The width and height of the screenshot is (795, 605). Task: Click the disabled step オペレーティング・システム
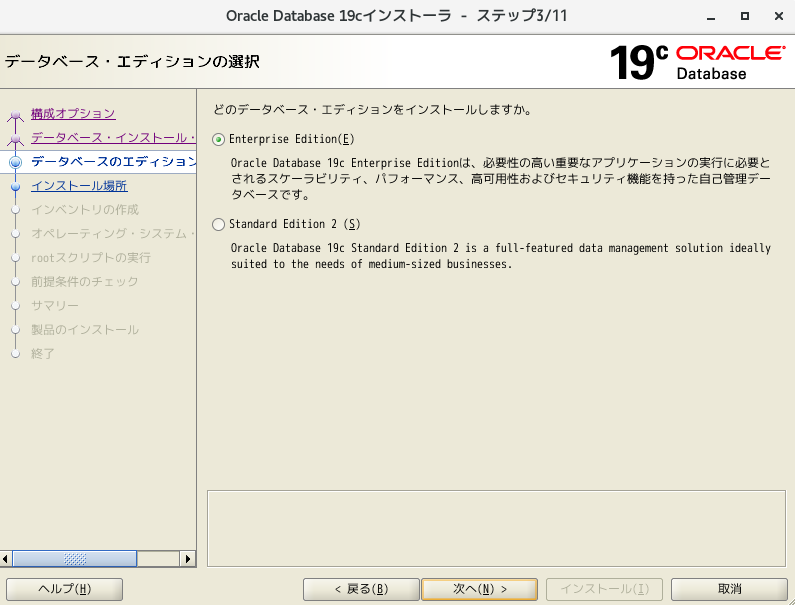pyautogui.click(x=113, y=233)
